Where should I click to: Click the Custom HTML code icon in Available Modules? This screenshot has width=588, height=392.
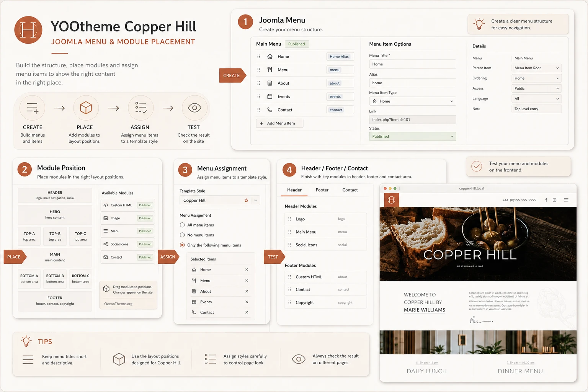106,205
